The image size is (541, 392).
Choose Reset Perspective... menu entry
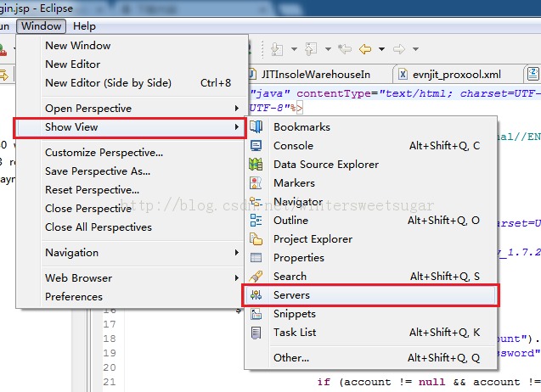(92, 190)
